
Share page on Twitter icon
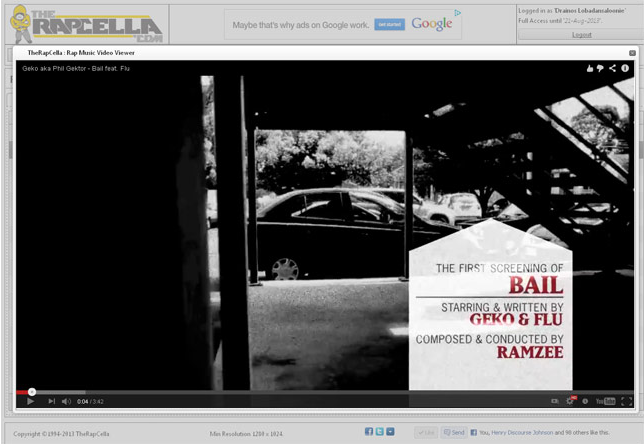click(380, 431)
